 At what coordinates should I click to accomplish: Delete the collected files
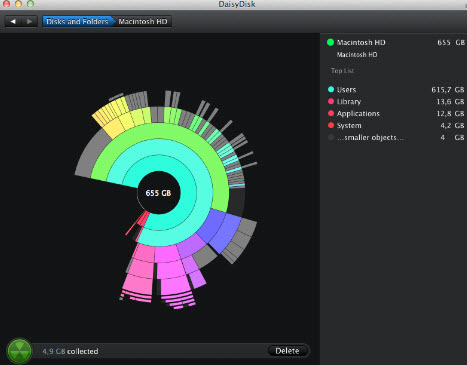point(287,351)
